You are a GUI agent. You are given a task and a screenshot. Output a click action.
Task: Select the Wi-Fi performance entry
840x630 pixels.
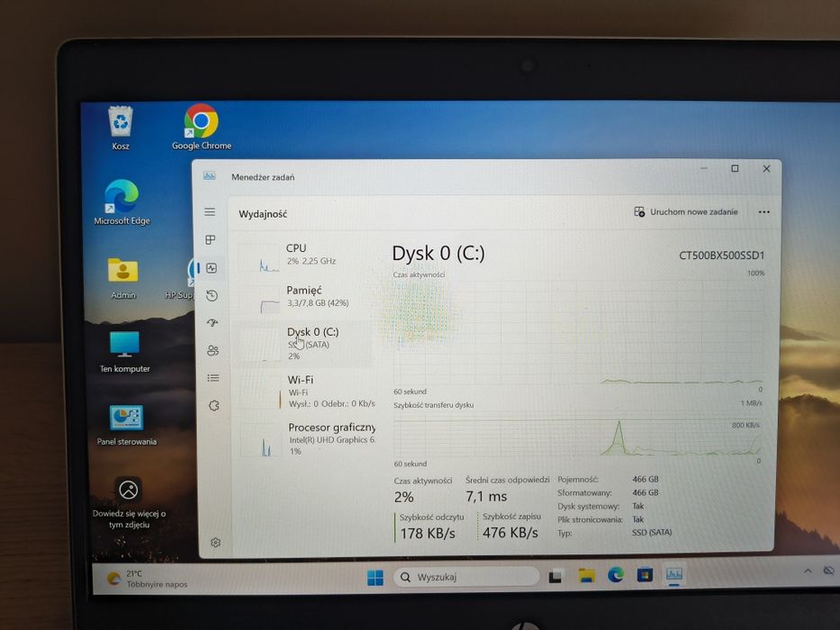pyautogui.click(x=308, y=391)
